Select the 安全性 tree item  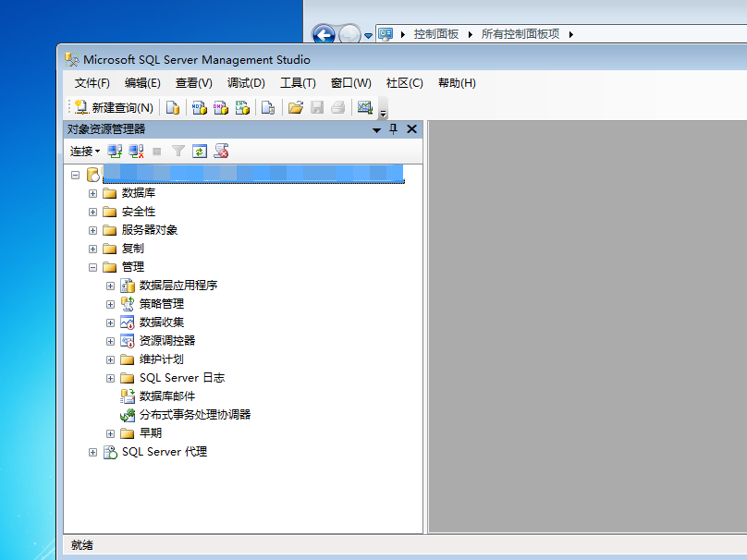(x=138, y=212)
